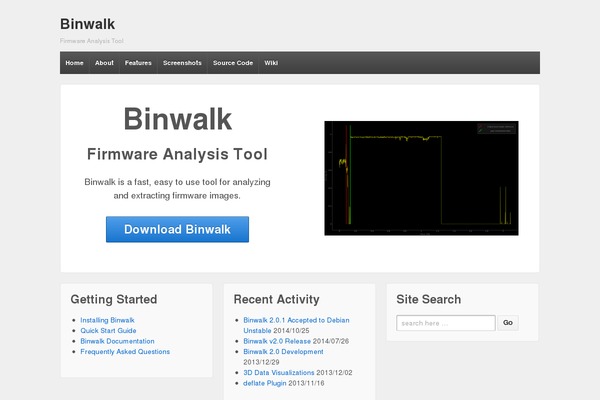Focus the site search input field
The width and height of the screenshot is (600, 400).
[446, 323]
